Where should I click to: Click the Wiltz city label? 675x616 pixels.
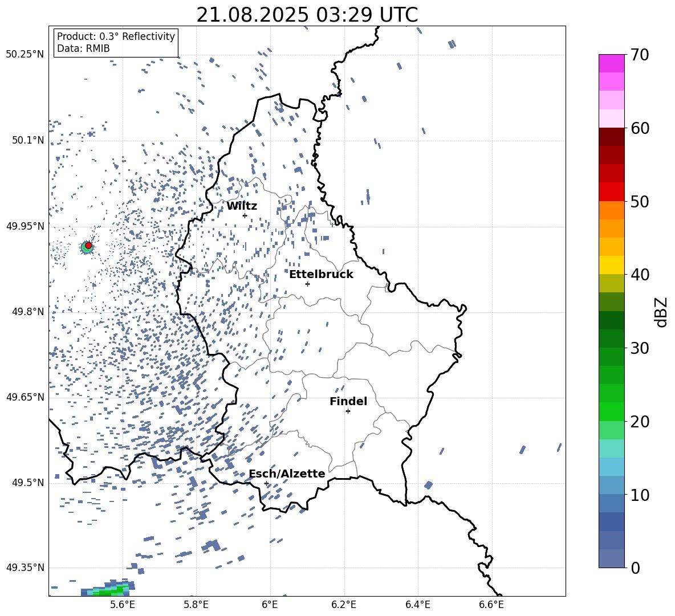pos(242,206)
